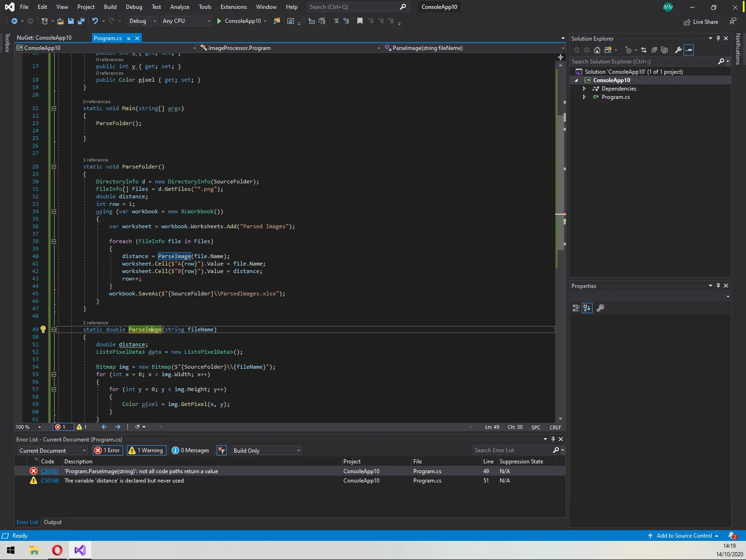Toggle the 1 Warning filter button
This screenshot has width=746, height=560.
point(146,450)
